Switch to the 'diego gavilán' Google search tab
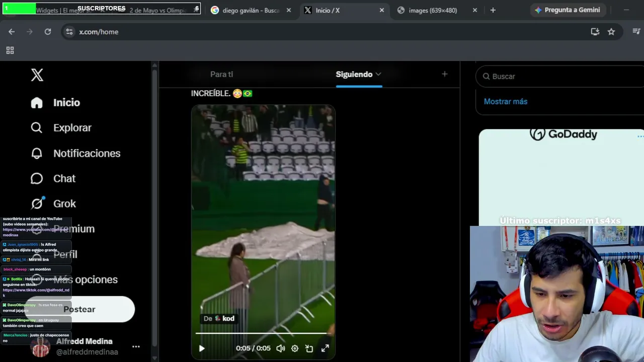The width and height of the screenshot is (644, 362). (251, 10)
